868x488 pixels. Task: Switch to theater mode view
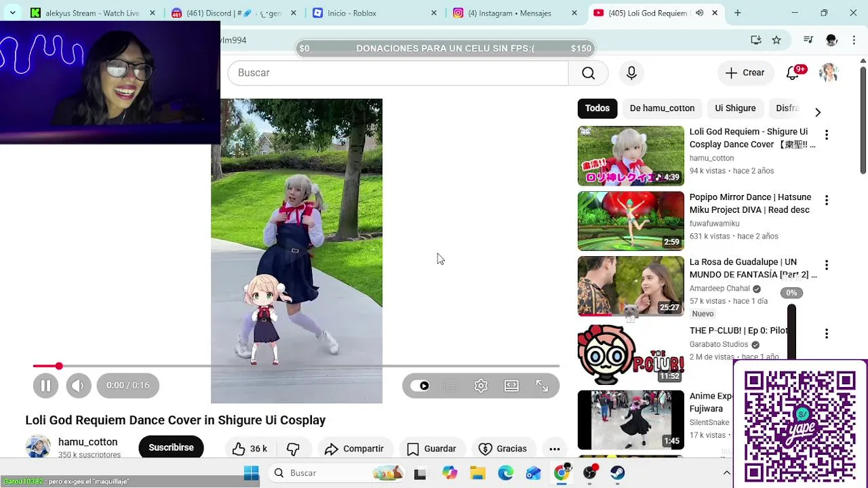tap(511, 386)
